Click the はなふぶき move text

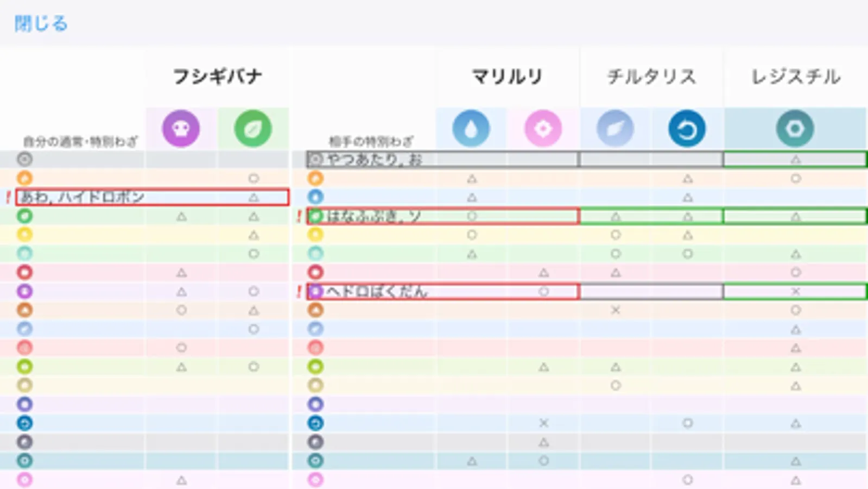pyautogui.click(x=363, y=216)
